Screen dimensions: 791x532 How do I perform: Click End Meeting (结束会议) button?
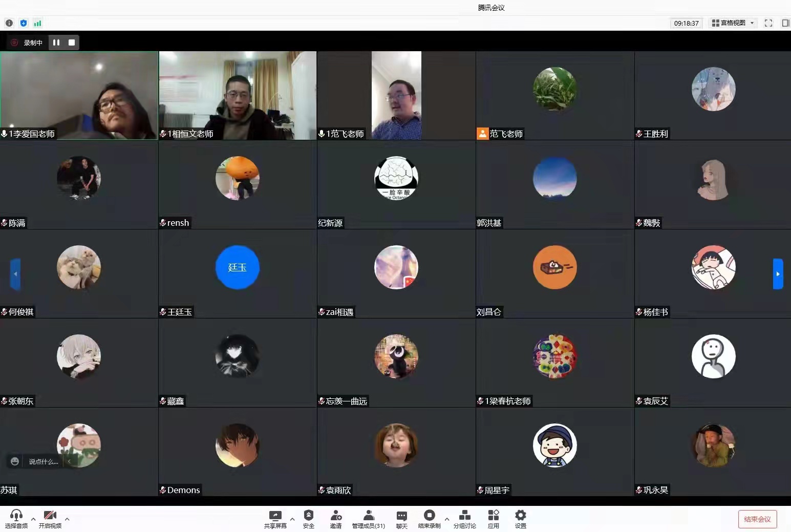point(757,519)
